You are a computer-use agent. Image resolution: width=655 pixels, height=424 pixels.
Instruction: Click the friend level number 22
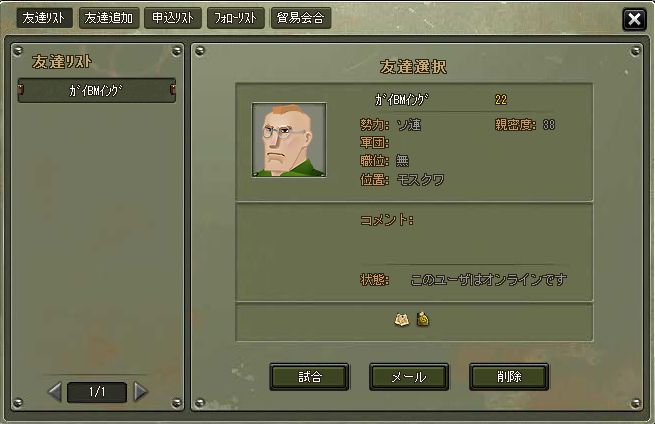tap(501, 100)
